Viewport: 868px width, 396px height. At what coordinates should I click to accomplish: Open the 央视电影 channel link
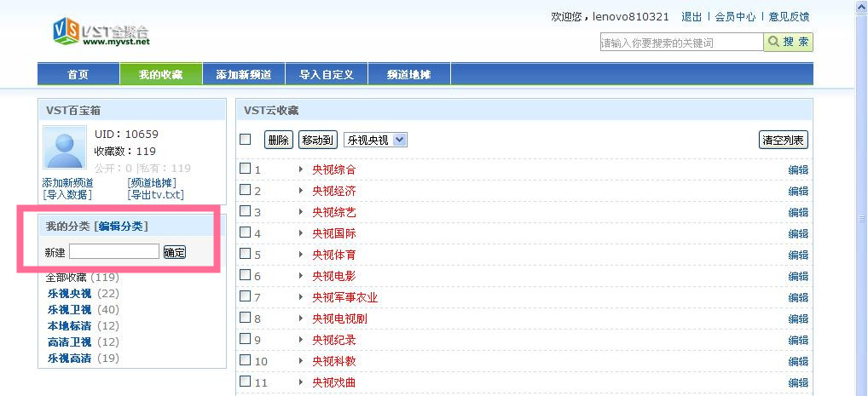333,276
